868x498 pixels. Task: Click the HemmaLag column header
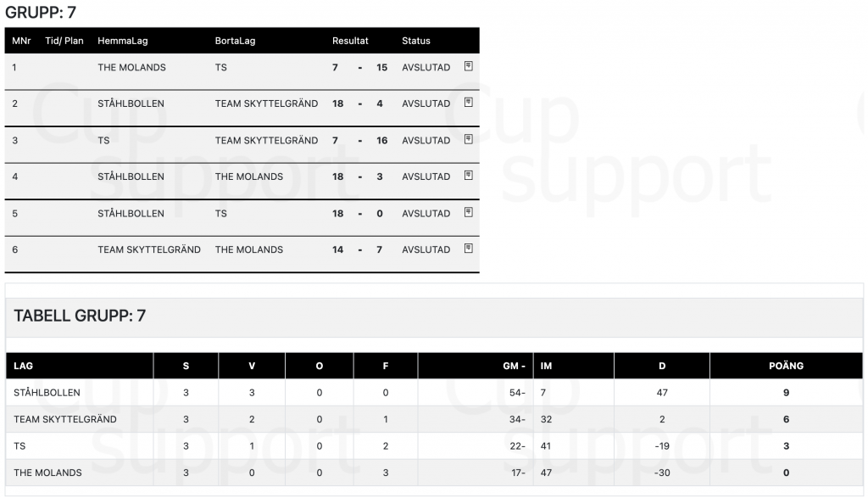(x=122, y=41)
